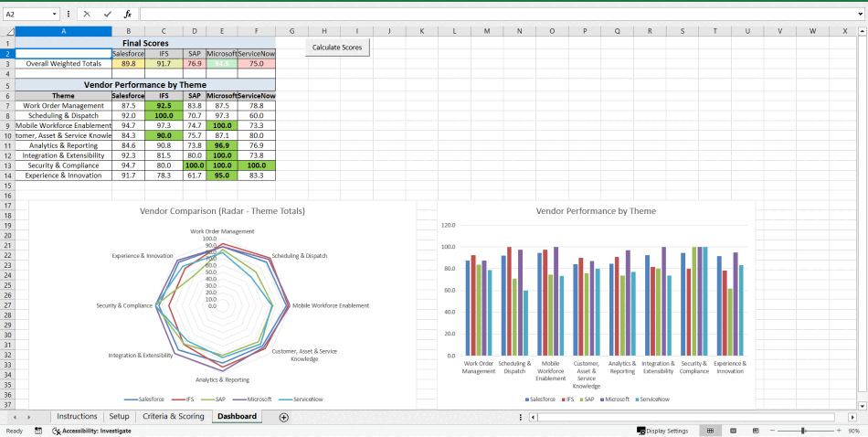Select Experience & Innovation row label
This screenshot has width=868, height=437.
tap(64, 175)
